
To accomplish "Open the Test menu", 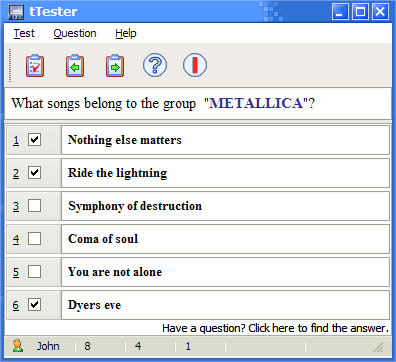I will coord(24,33).
